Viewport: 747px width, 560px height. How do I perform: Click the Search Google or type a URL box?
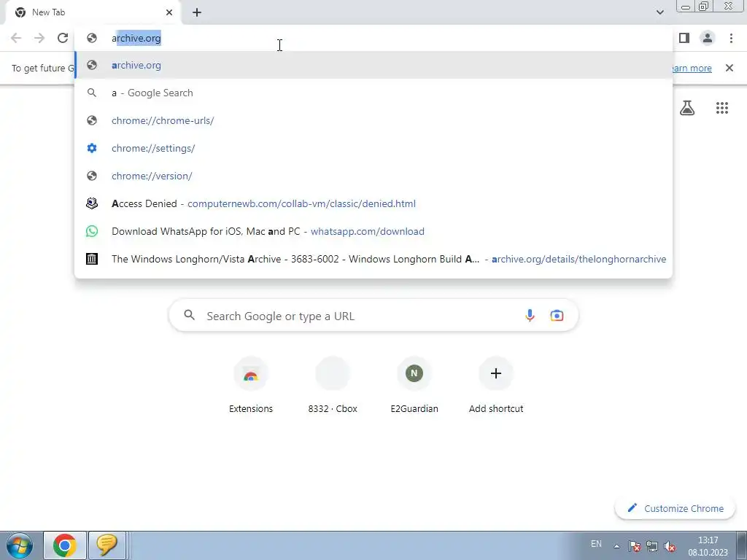coord(373,315)
